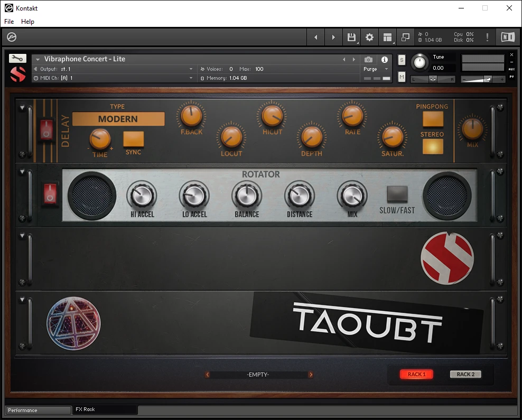Minimize instrument header with the small minus

[511, 62]
